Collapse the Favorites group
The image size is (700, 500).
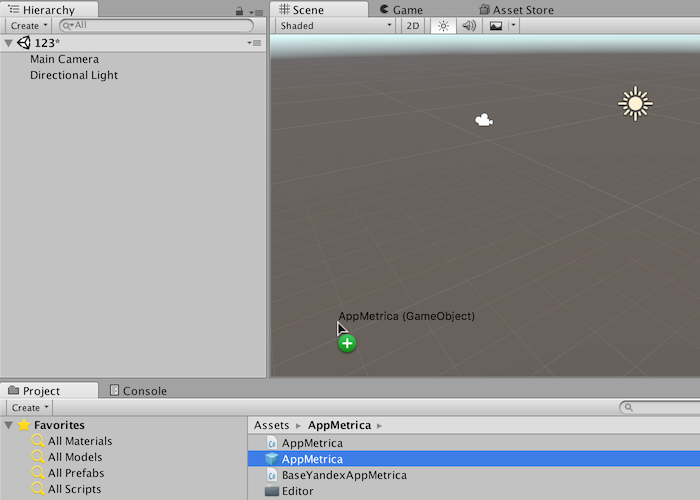coord(8,425)
